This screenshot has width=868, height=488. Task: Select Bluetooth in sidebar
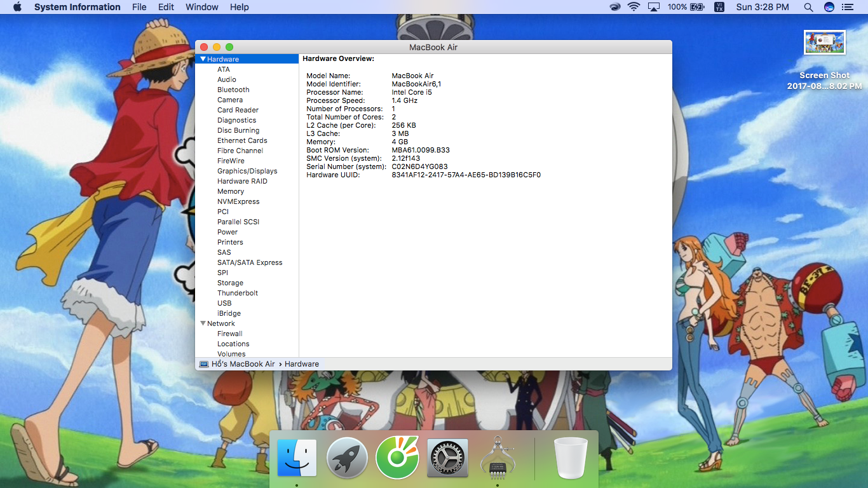point(233,90)
